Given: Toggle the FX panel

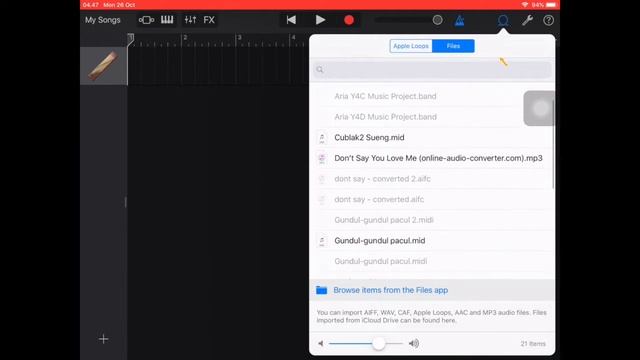Looking at the screenshot, I should coord(209,20).
